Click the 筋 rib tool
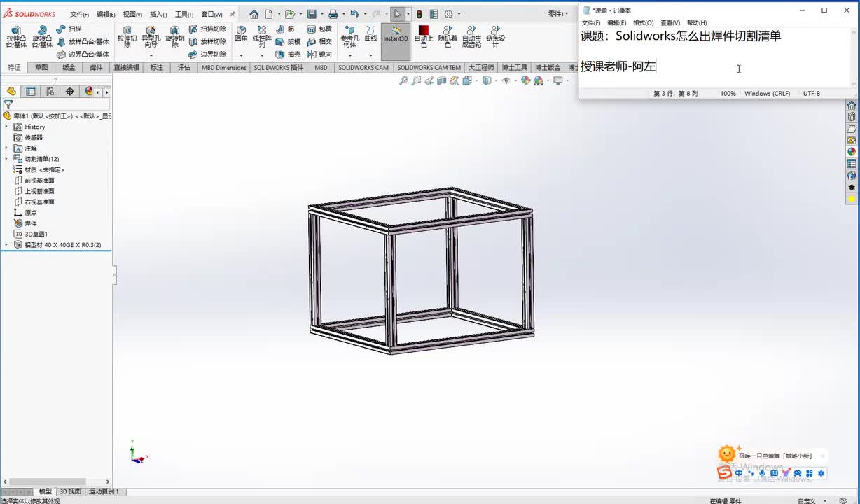This screenshot has width=860, height=504. pos(286,29)
